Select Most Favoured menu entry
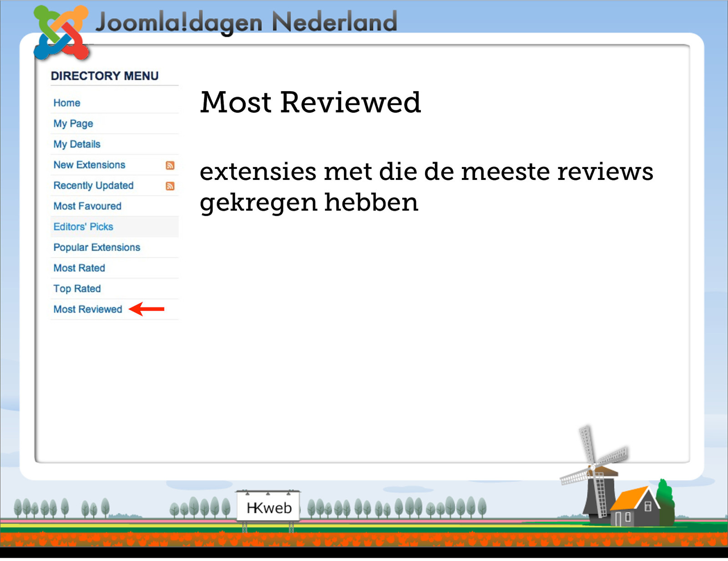This screenshot has height=561, width=728. (x=87, y=206)
